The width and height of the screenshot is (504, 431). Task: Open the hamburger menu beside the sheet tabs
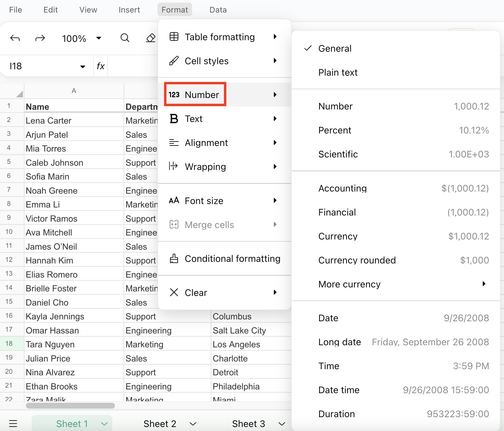[x=13, y=423]
